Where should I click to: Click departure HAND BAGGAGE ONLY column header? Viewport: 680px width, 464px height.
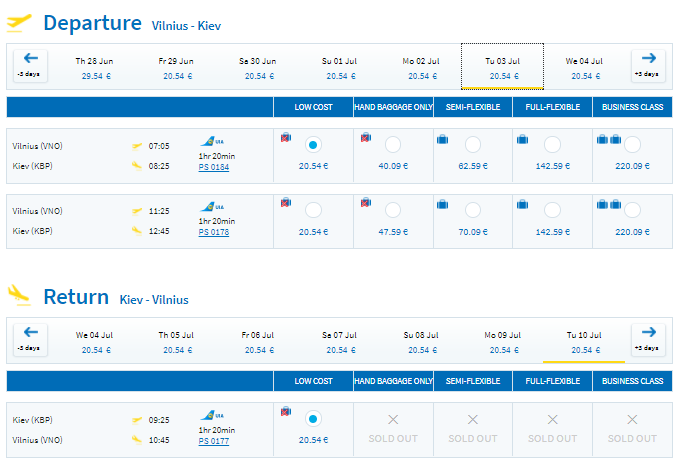[393, 107]
